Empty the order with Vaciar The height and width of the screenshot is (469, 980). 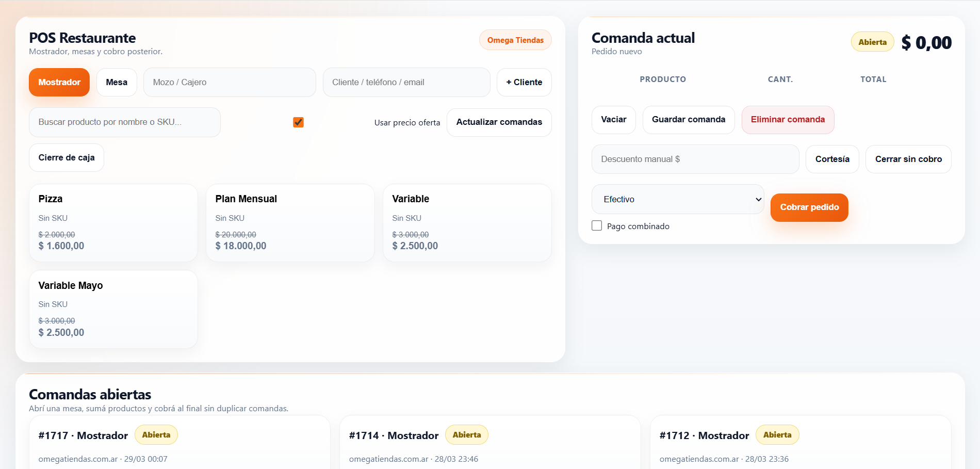[613, 120]
